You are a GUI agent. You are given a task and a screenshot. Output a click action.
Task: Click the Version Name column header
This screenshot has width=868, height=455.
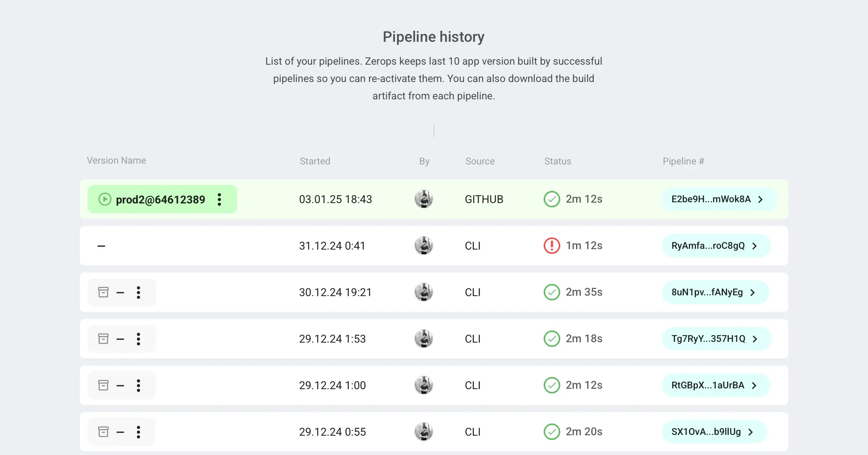coord(116,160)
